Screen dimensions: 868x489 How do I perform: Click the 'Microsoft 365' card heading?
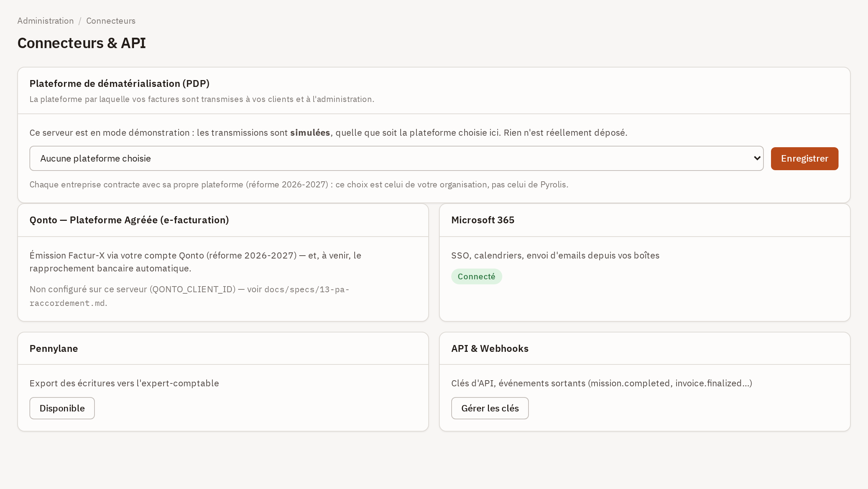tap(483, 220)
